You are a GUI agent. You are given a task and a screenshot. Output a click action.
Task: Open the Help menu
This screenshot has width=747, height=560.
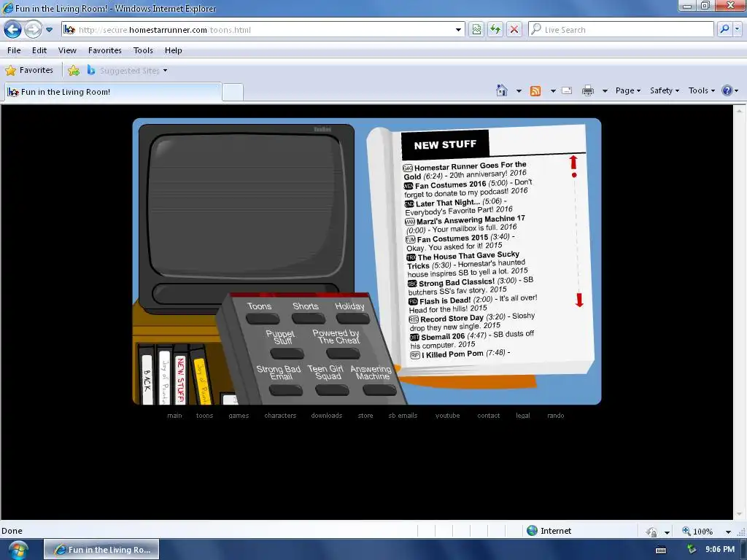(174, 50)
